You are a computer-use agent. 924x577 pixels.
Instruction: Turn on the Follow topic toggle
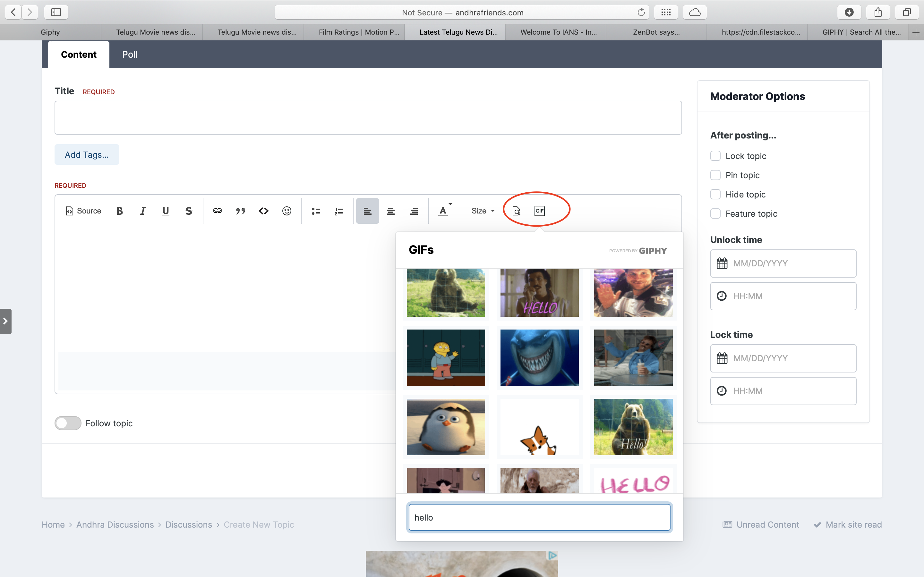click(68, 423)
